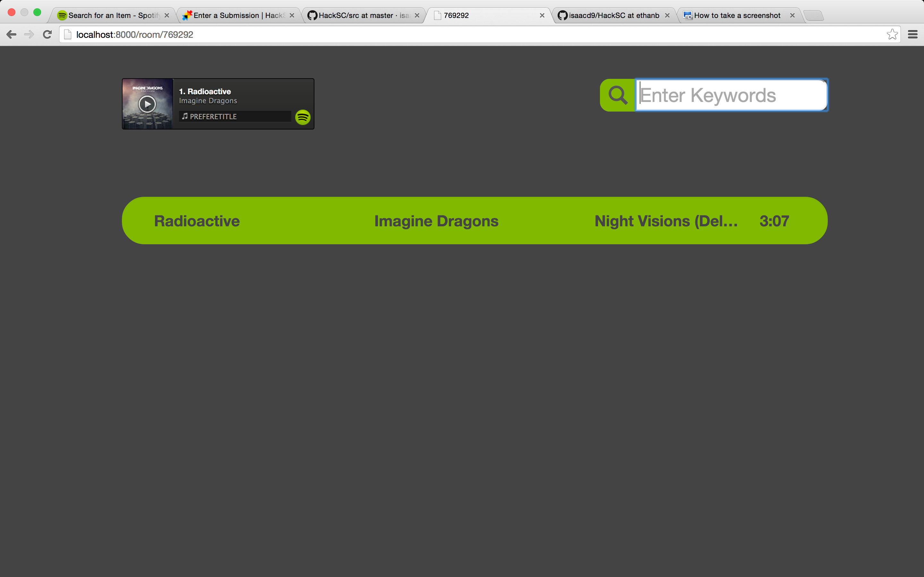
Task: Close the 769292 tab
Action: pyautogui.click(x=542, y=15)
